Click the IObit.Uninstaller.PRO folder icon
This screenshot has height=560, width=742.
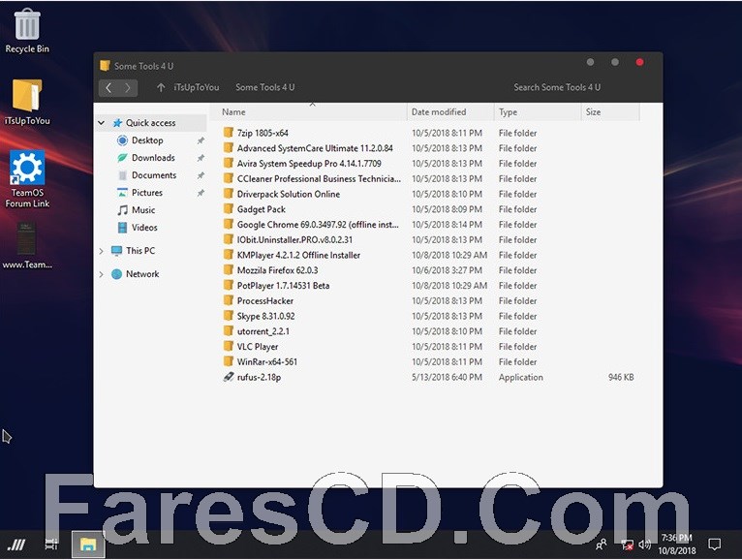[x=228, y=239]
